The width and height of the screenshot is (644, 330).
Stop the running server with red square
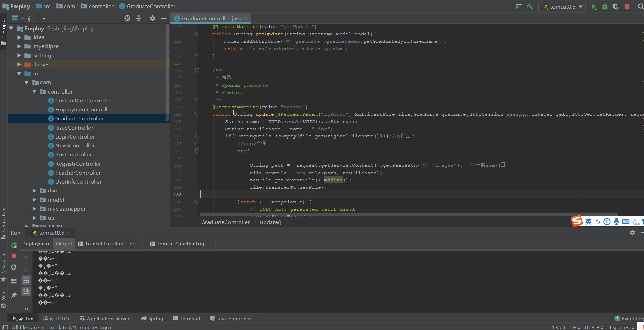click(x=627, y=7)
